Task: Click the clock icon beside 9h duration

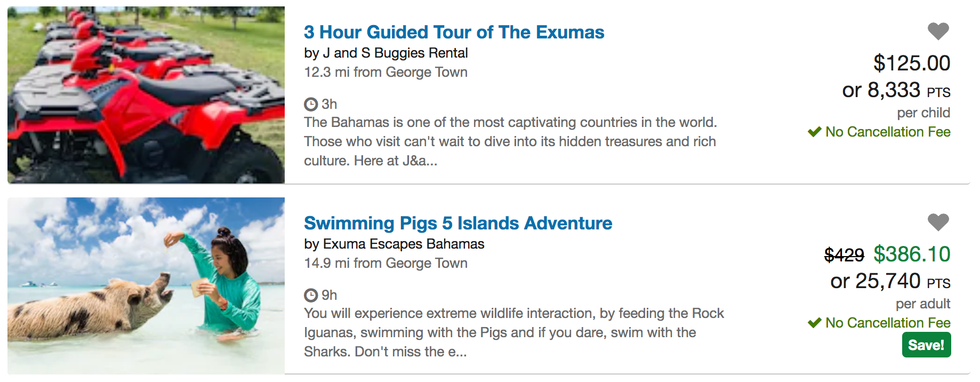Action: [310, 295]
